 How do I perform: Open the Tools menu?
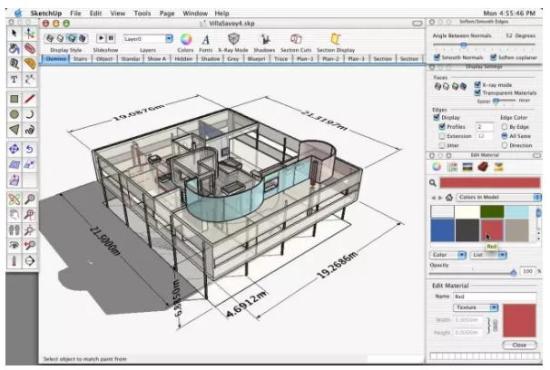click(x=142, y=13)
